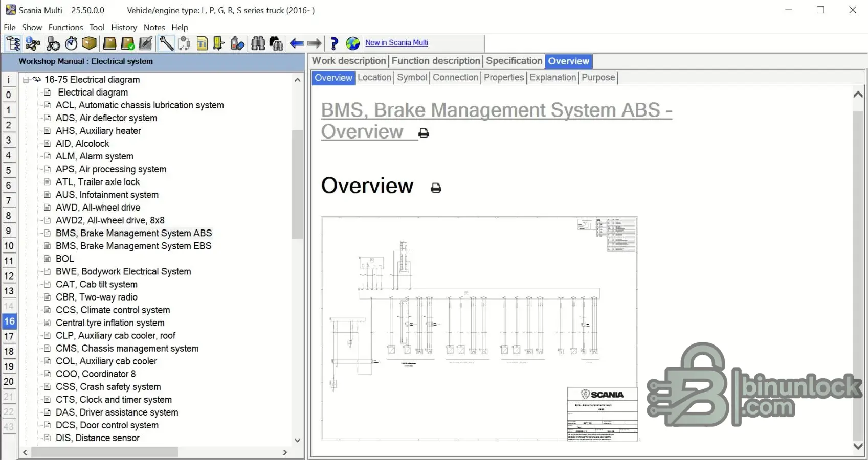Switch to Function description tab
This screenshot has height=460, width=868.
(x=436, y=61)
